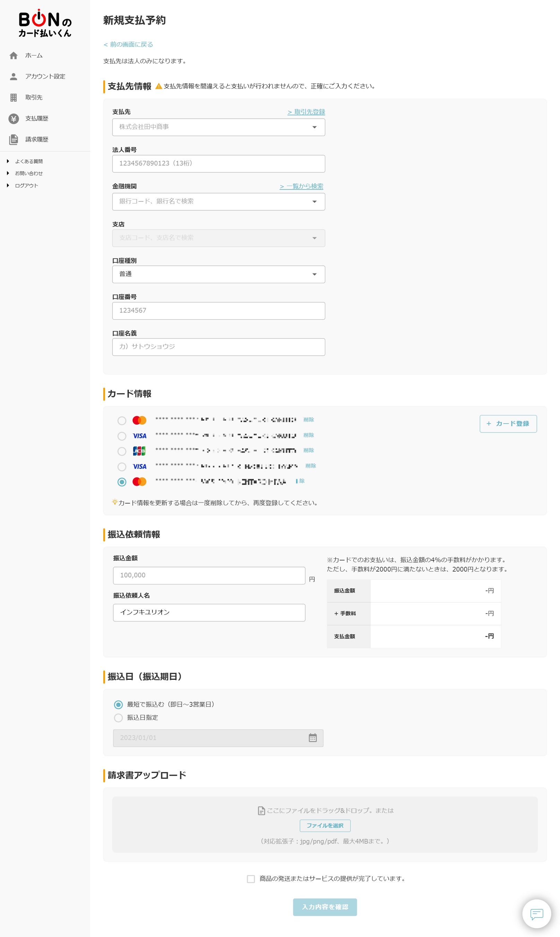Viewport: 560px width, 937px height.
Task: Open the 口座種別 dropdown showing 普通
Action: coord(218,275)
